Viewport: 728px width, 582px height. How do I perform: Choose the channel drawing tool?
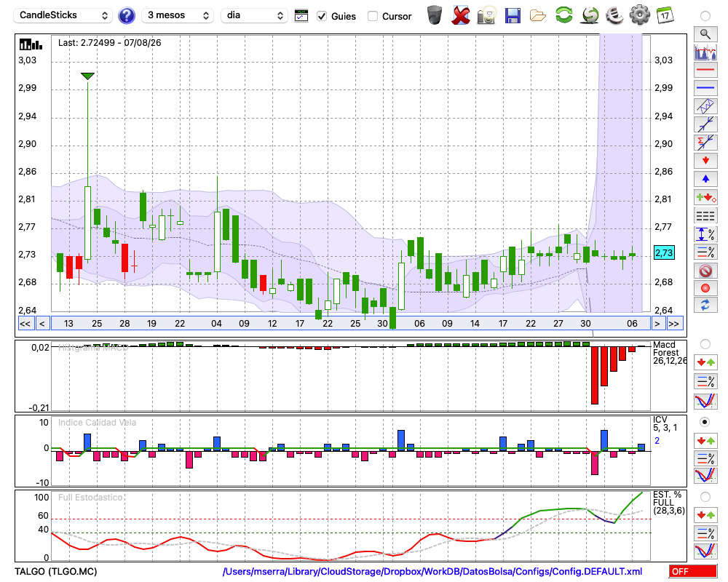pyautogui.click(x=705, y=106)
